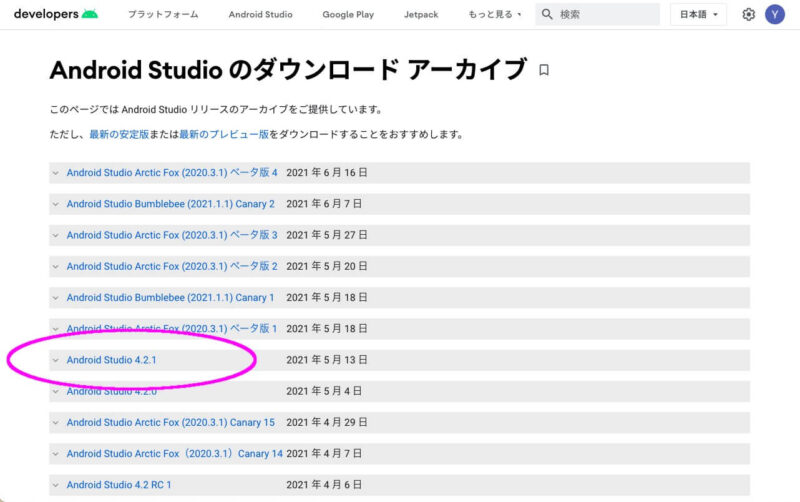Expand chevron for Bumblebee Canary 1
The height and width of the screenshot is (502, 800).
coord(56,298)
